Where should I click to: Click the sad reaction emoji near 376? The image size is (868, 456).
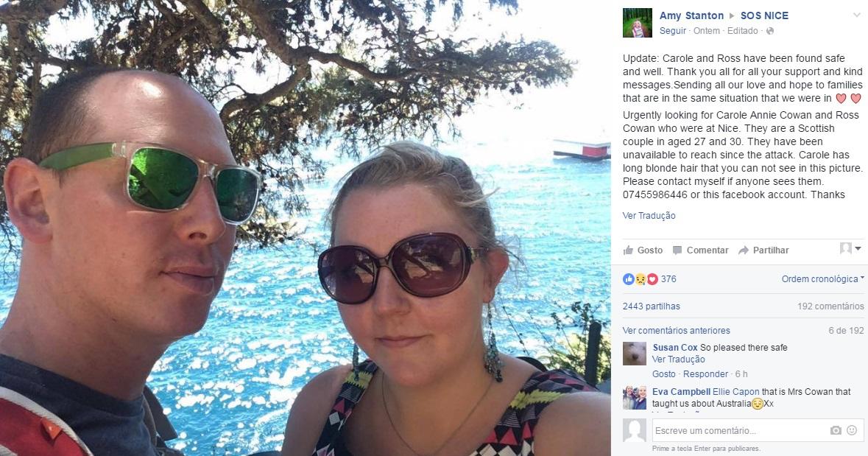coord(641,279)
